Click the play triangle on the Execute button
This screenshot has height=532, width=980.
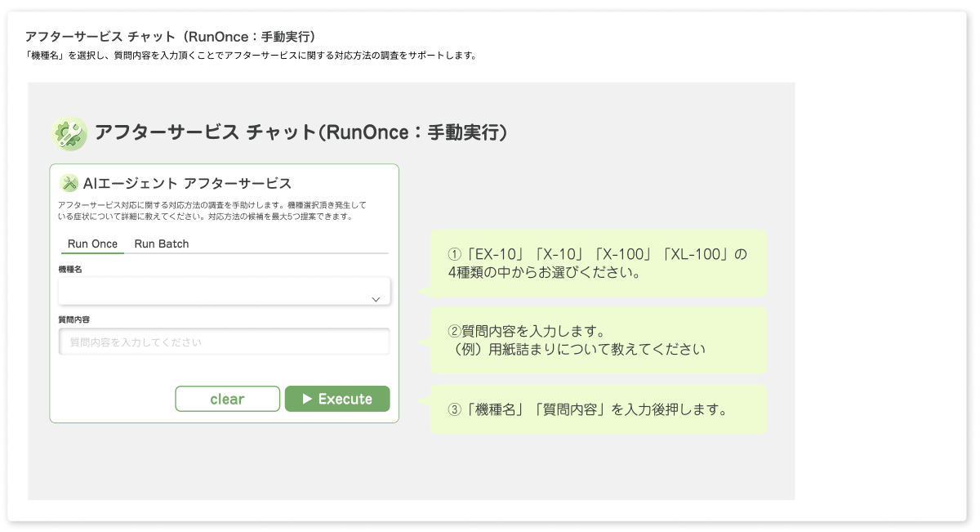click(x=307, y=399)
